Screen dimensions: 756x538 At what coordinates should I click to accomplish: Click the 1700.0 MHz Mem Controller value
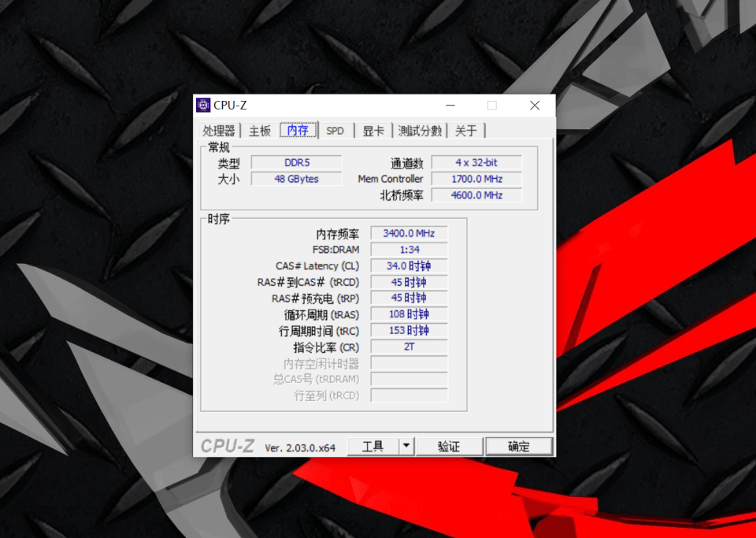coord(476,179)
